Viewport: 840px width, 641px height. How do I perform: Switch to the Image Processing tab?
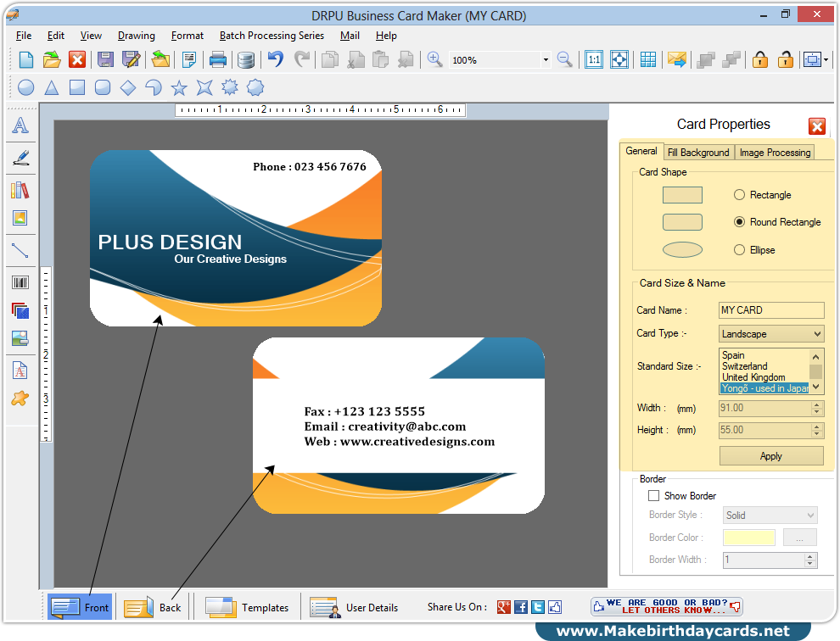[775, 153]
